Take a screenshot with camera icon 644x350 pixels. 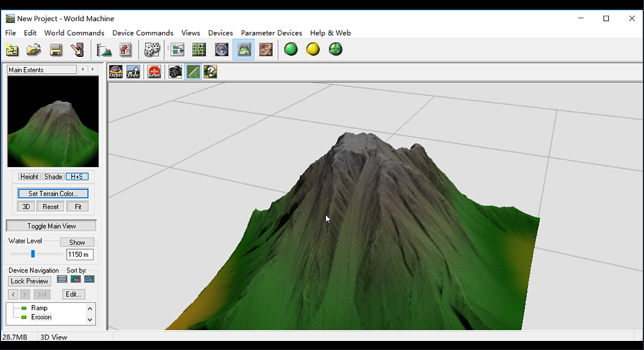175,72
